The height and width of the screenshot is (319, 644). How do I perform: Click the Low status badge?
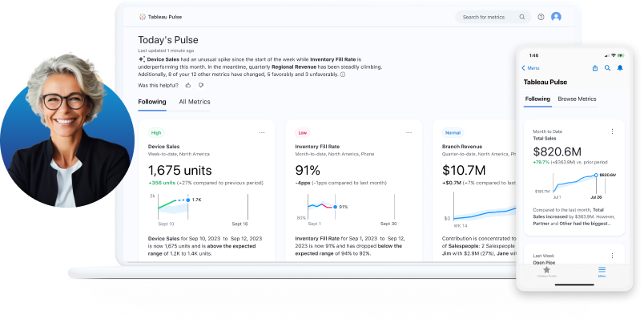302,133
